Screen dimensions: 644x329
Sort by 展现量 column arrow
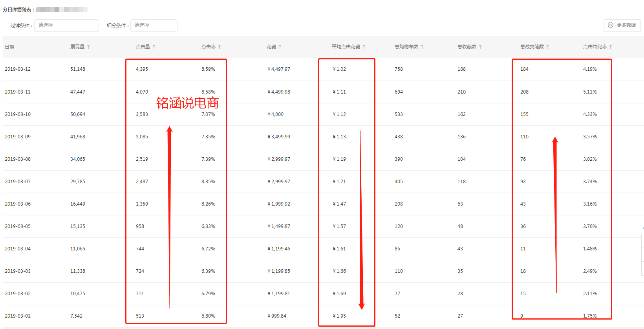88,47
